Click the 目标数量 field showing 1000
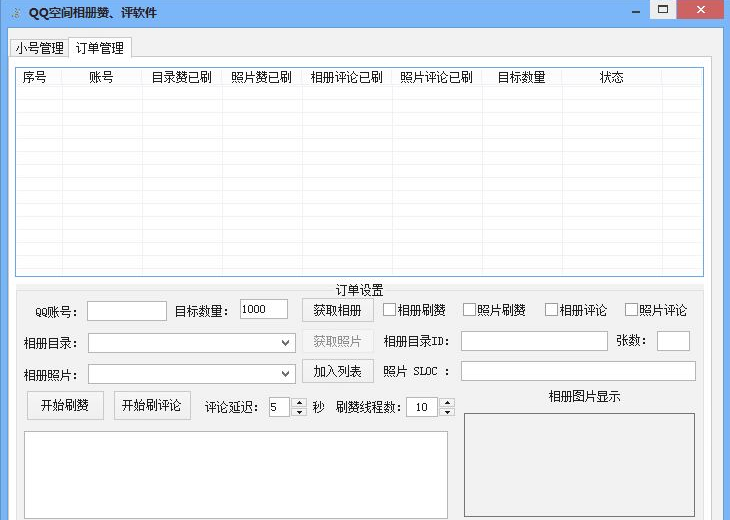 [x=264, y=310]
